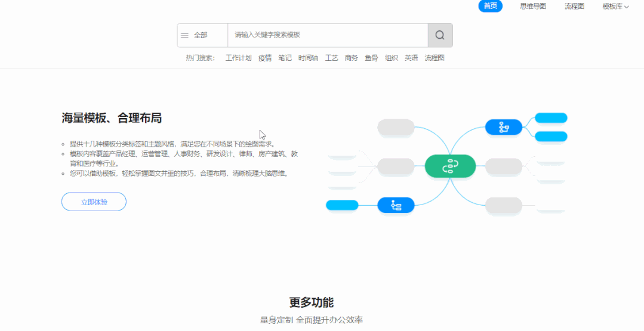
Task: Click hot search term 鱼骨
Action: pos(371,58)
